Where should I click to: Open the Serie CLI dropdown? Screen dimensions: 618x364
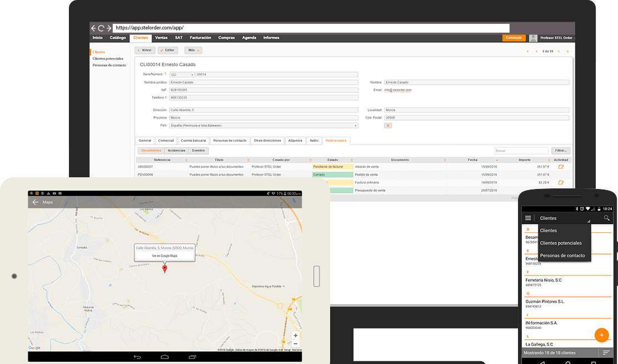coord(182,74)
